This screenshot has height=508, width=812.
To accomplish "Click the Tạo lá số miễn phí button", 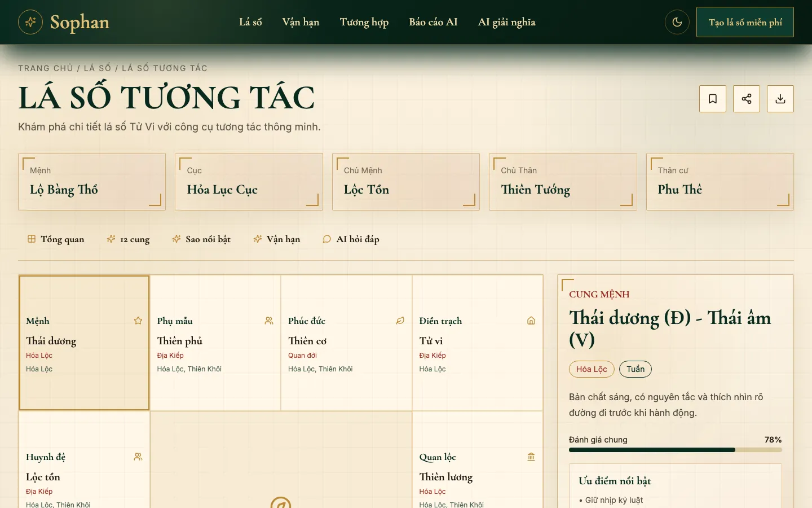I will (745, 22).
